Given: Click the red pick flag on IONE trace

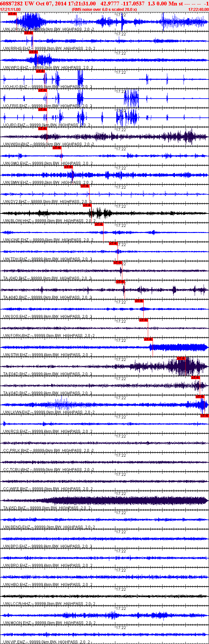Looking at the screenshot, I should pyautogui.click(x=99, y=224).
